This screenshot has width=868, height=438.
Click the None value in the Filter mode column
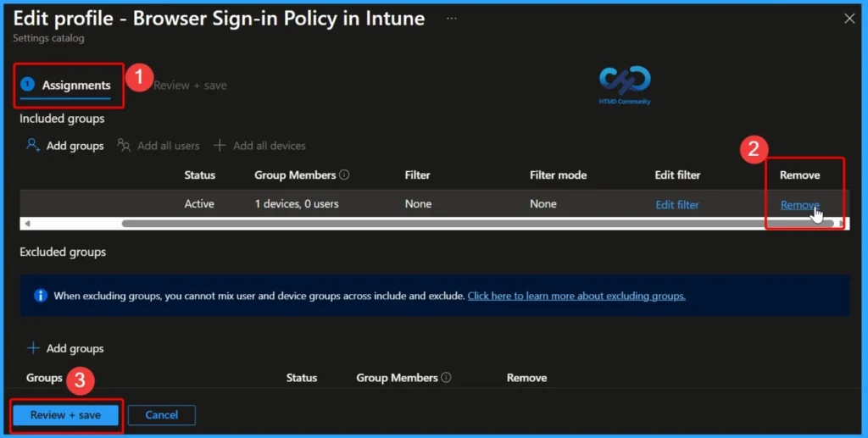point(543,203)
